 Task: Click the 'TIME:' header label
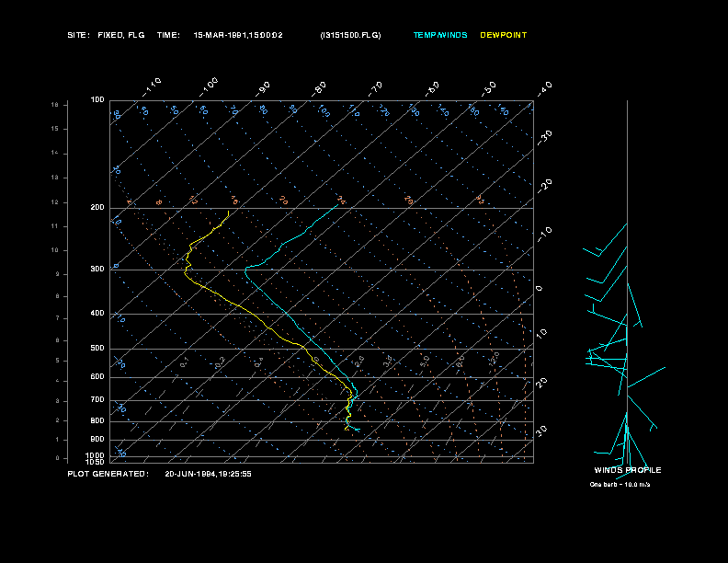168,35
